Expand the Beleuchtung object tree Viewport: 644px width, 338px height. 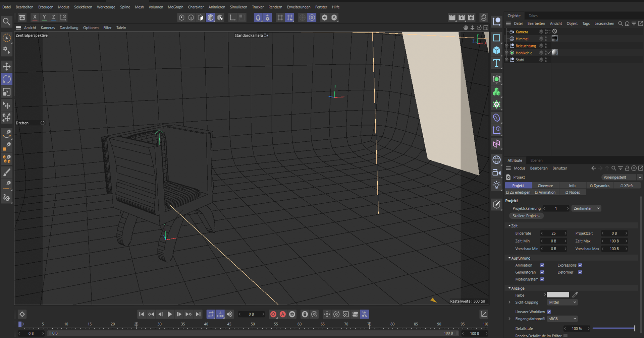click(506, 46)
